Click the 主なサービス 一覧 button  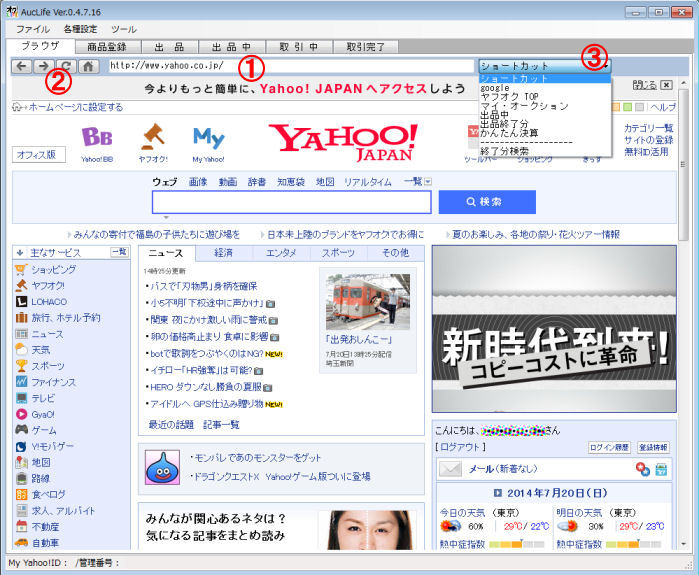pos(119,252)
